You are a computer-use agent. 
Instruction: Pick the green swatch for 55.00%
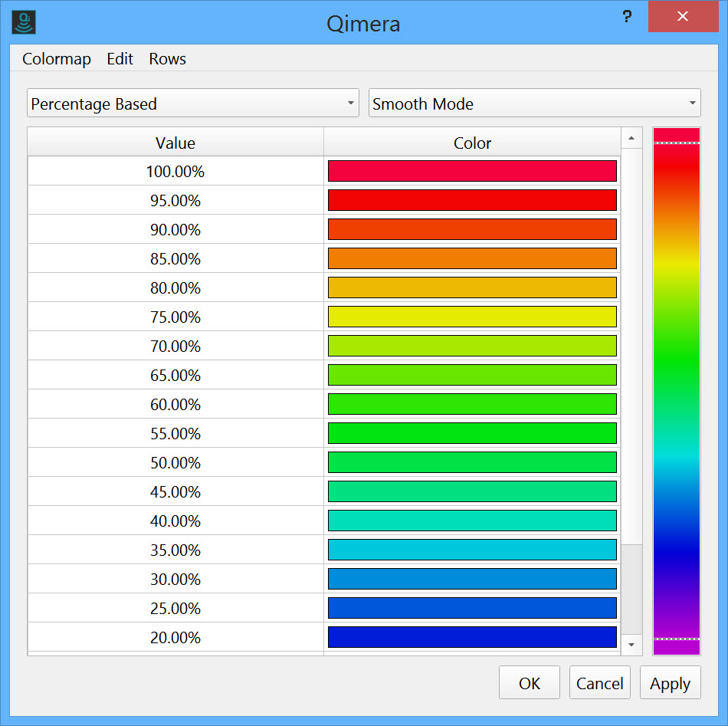(x=472, y=434)
